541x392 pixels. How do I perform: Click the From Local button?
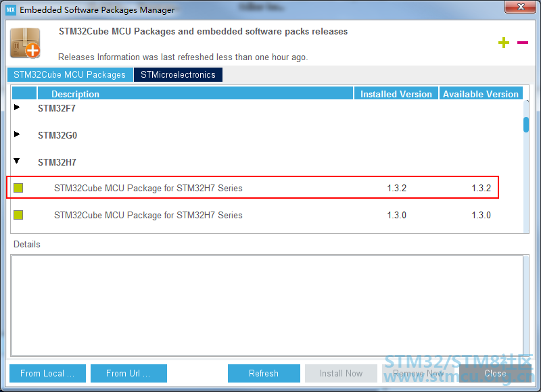pyautogui.click(x=47, y=373)
